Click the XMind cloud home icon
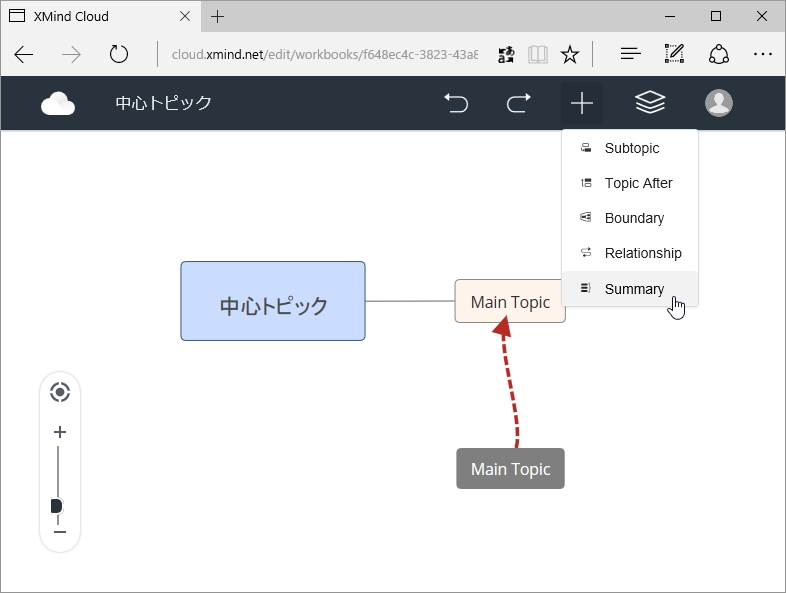Screen dimensions: 786x593 [x=58, y=103]
